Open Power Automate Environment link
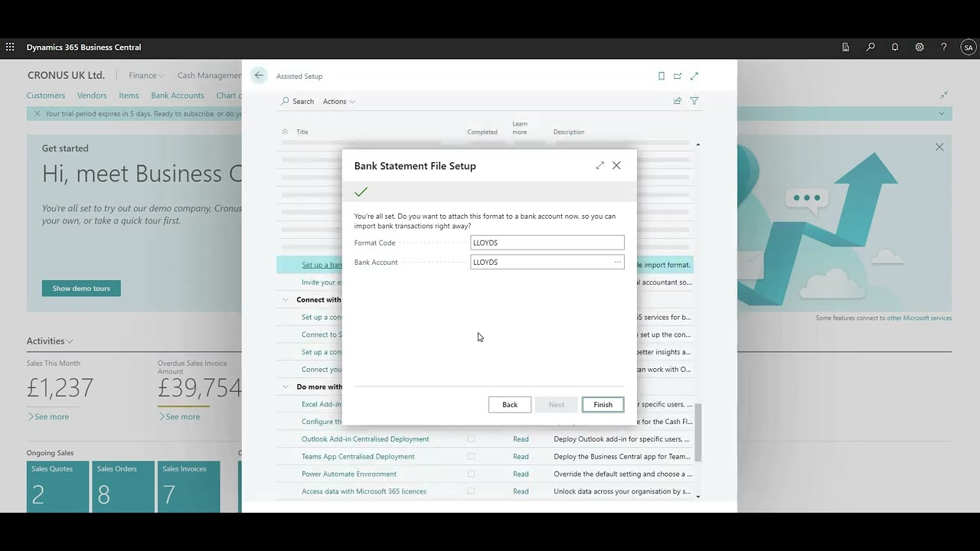The image size is (980, 551). click(349, 474)
